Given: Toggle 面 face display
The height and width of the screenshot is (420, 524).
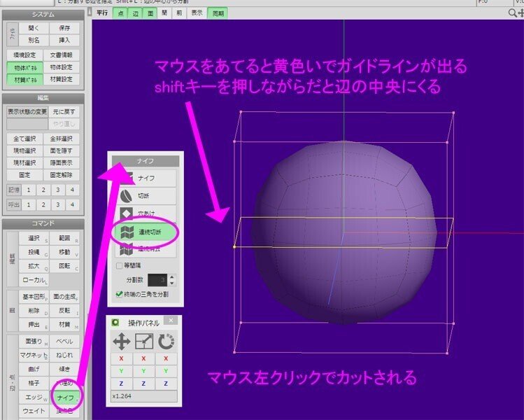Looking at the screenshot, I should [150, 13].
